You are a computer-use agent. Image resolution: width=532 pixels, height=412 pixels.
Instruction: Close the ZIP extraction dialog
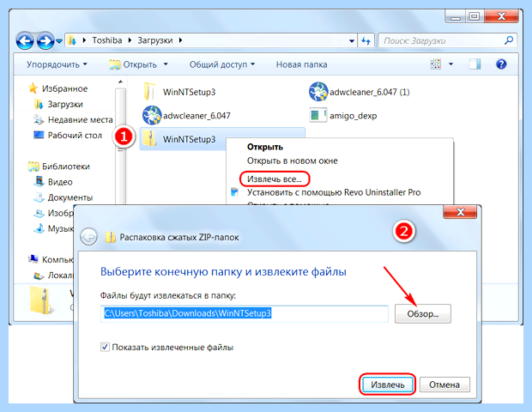click(x=461, y=212)
